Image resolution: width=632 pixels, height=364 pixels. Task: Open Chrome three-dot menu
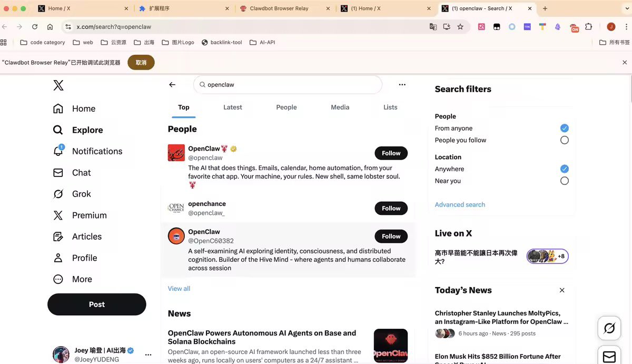(x=626, y=26)
